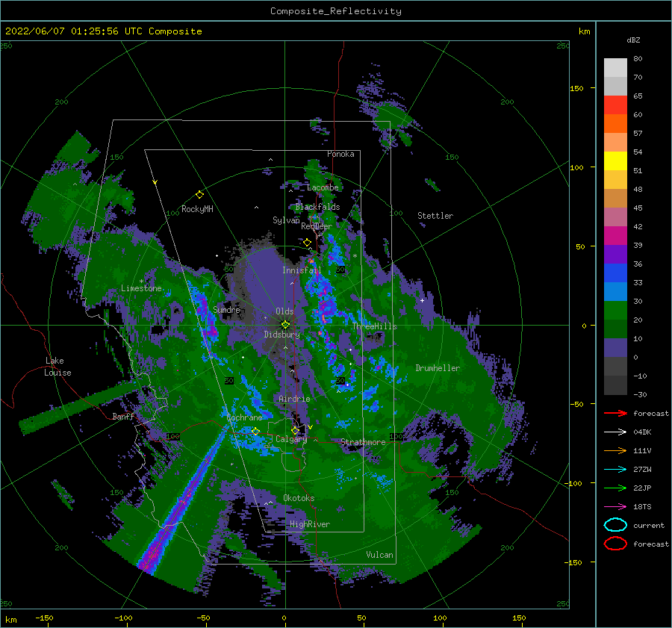Click the asterisk marker above Limestone
Viewport: 672px width, 628px height.
click(x=141, y=282)
